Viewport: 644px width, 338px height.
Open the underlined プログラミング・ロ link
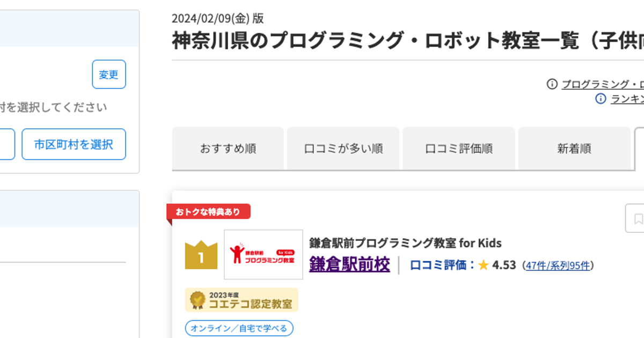602,84
